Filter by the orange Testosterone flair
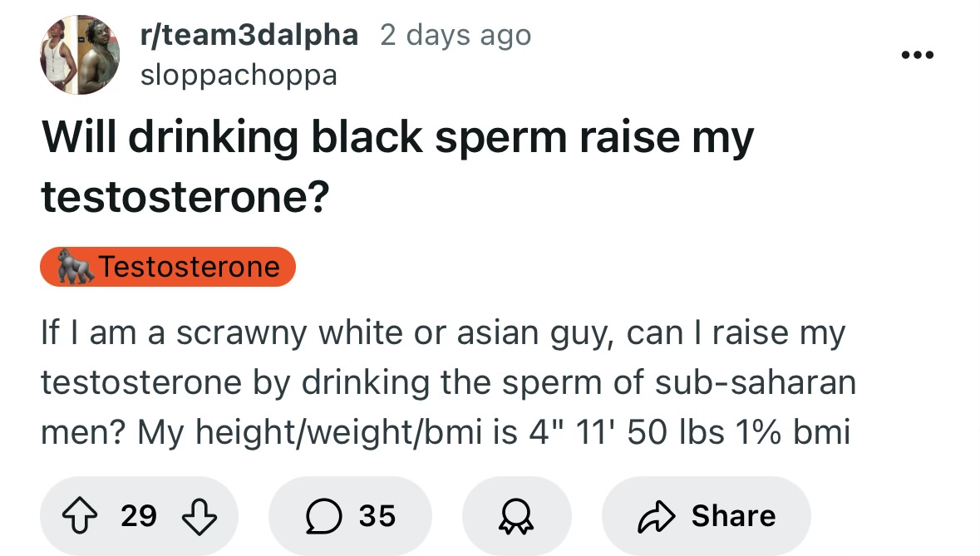 click(x=168, y=267)
